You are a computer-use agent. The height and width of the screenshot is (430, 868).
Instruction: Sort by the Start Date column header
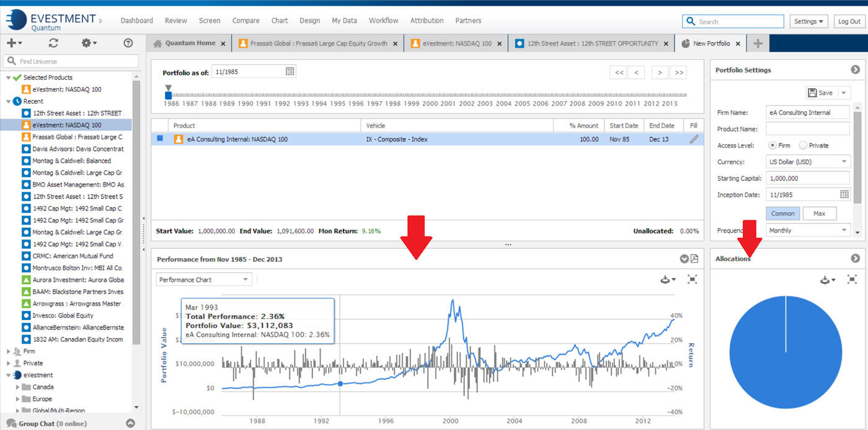[624, 126]
